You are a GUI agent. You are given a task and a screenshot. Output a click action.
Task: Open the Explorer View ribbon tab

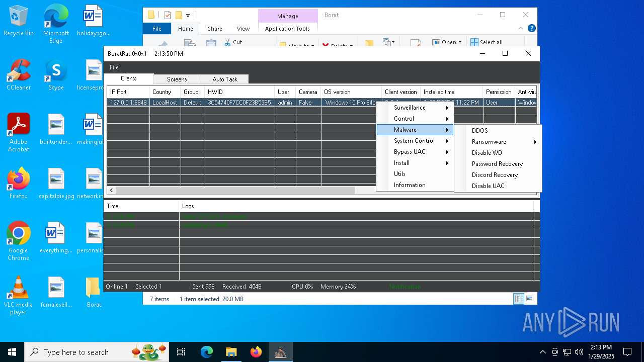click(x=243, y=29)
